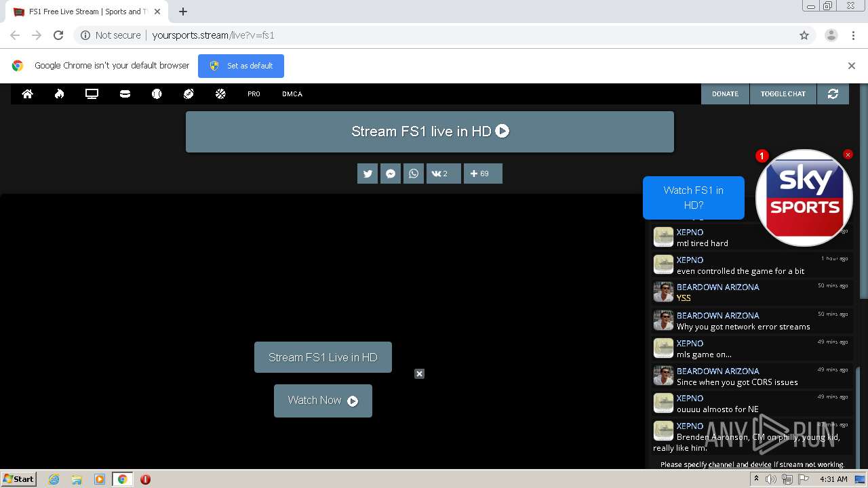The width and height of the screenshot is (868, 488).
Task: Launch Internet Explorer from taskbar
Action: coord(54,479)
